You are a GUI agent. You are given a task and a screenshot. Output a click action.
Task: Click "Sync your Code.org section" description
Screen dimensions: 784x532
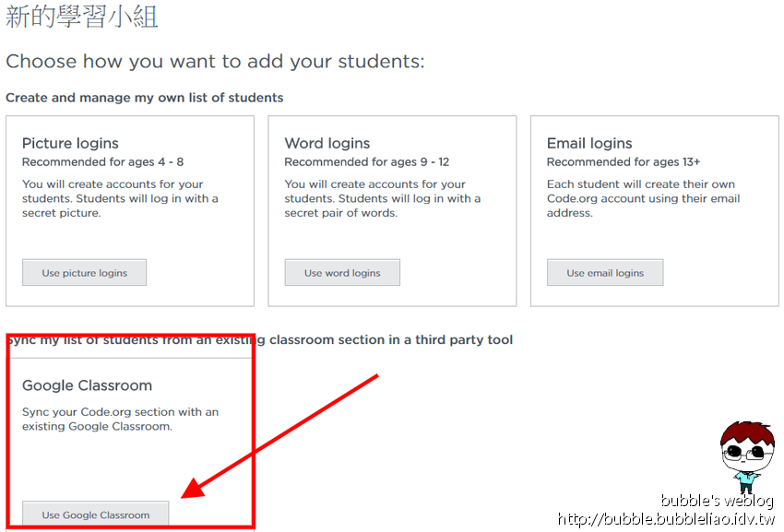[120, 419]
